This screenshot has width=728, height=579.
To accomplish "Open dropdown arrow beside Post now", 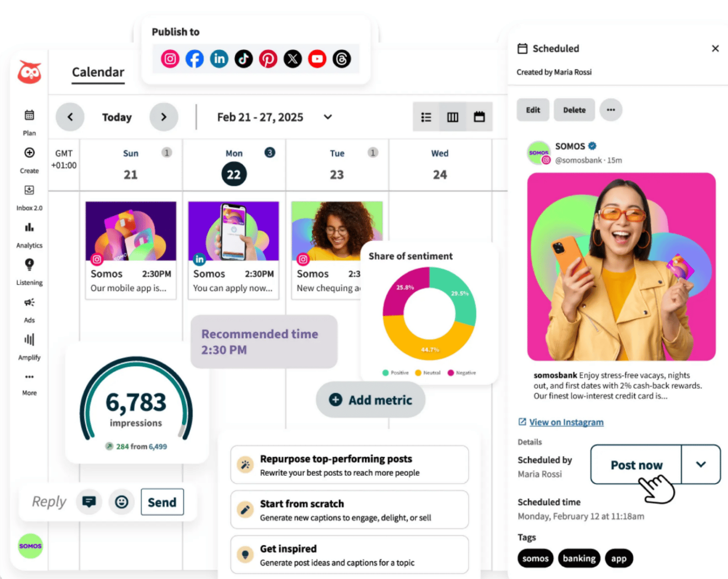I will click(701, 464).
